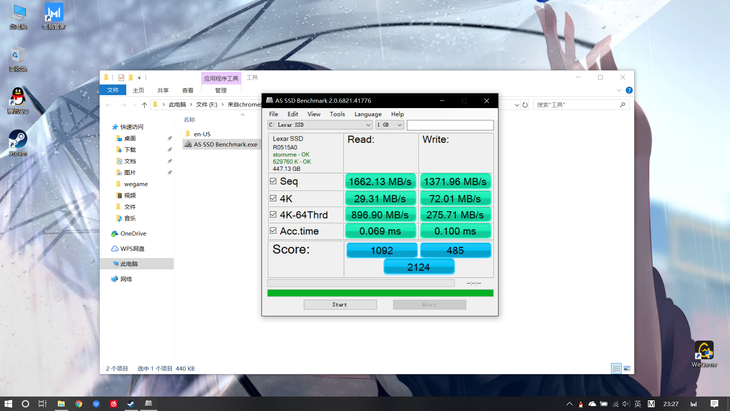Screen dimensions: 730x411
Task: Click the Seq read result 1662.13 MB/s
Action: 380,182
